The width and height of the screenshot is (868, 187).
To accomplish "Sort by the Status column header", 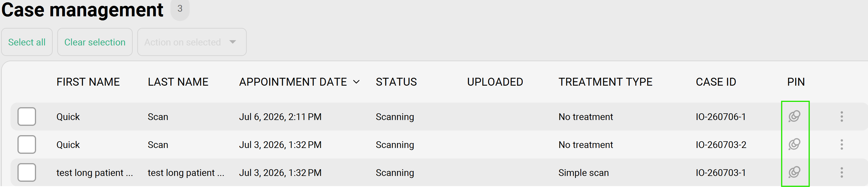I will tap(396, 82).
